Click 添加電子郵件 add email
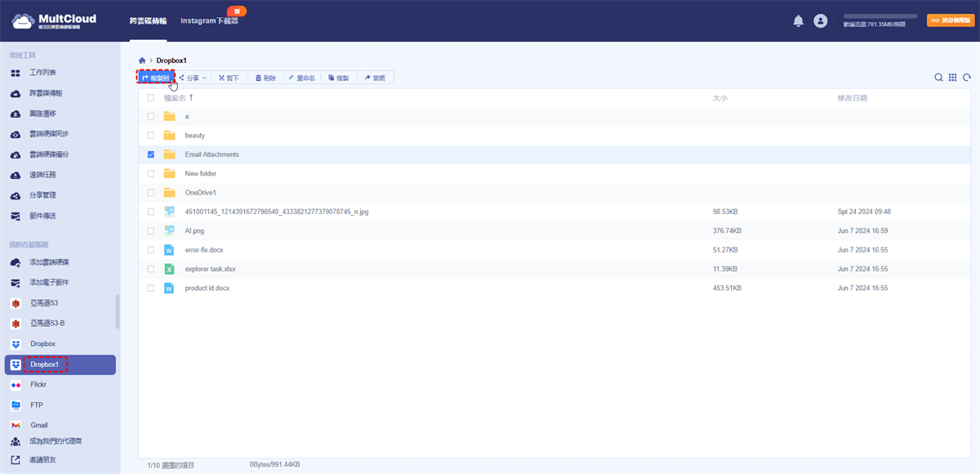Viewport: 980px width, 474px height. tap(49, 282)
